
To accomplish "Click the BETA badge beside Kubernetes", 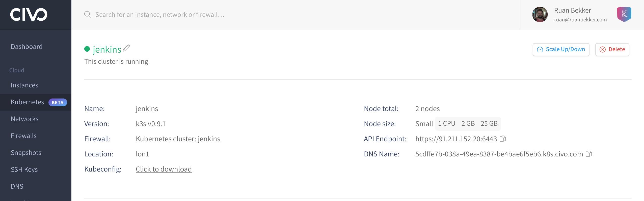I will click(x=58, y=103).
